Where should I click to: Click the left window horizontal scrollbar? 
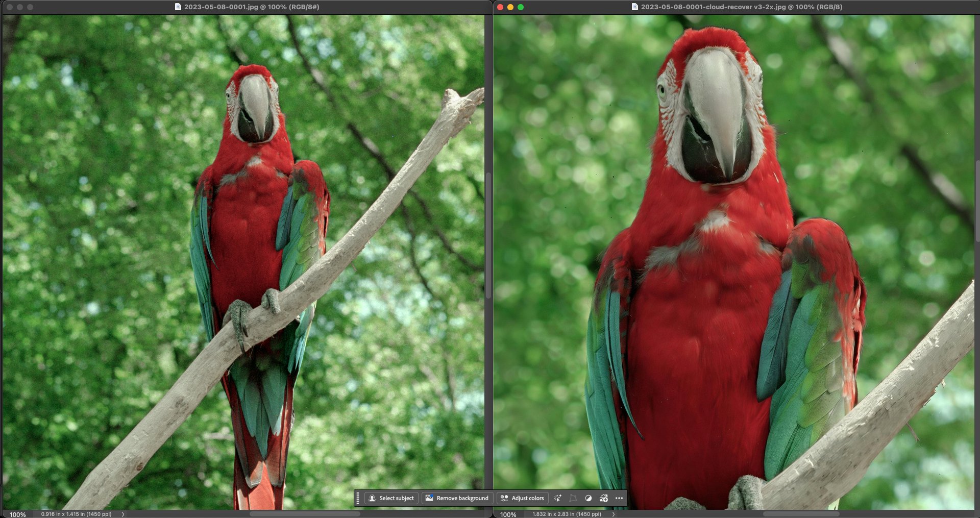(x=305, y=514)
